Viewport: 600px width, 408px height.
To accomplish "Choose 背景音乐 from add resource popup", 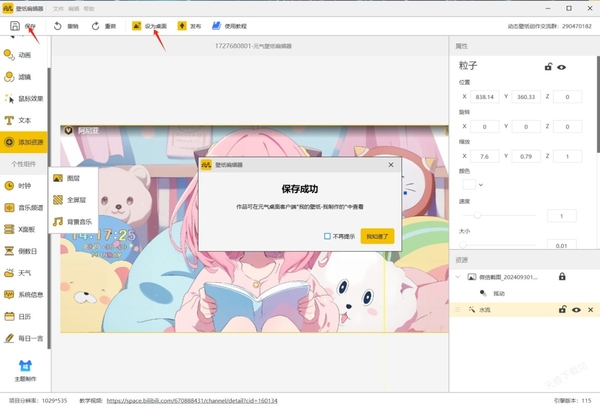I will [73, 222].
